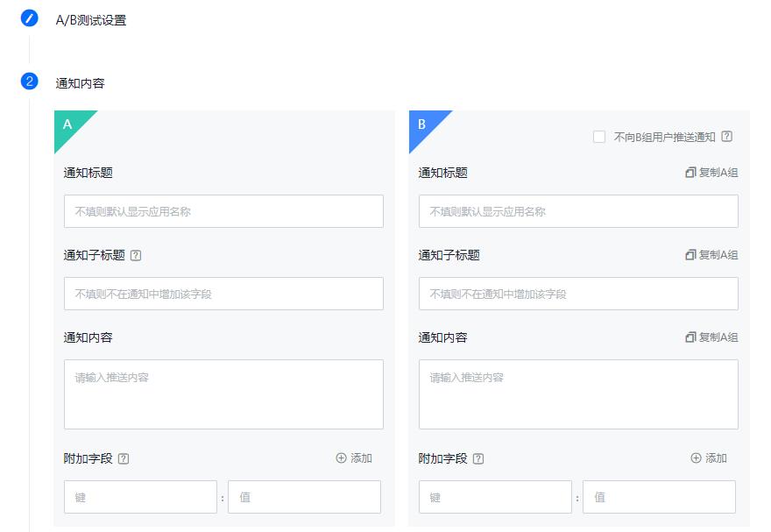
Task: Click group A 通知子标题 text input
Action: tap(223, 294)
